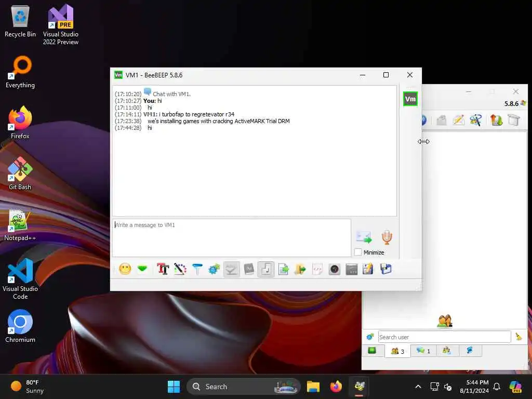Open chat settings via blue gear icon
The width and height of the screenshot is (532, 399).
pyautogui.click(x=214, y=269)
